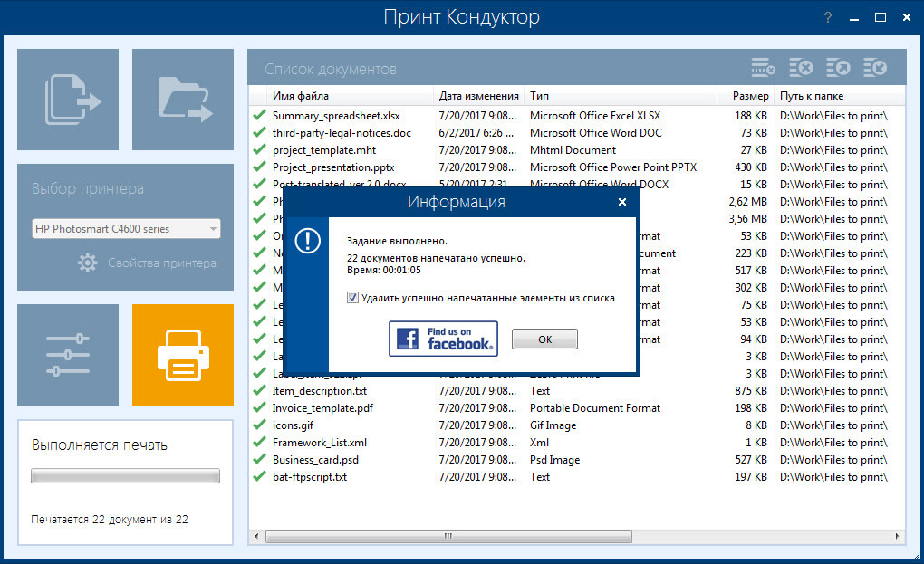The width and height of the screenshot is (924, 564).
Task: Click 'Microsoft Office Excel XLSX' type cell
Action: 595,116
